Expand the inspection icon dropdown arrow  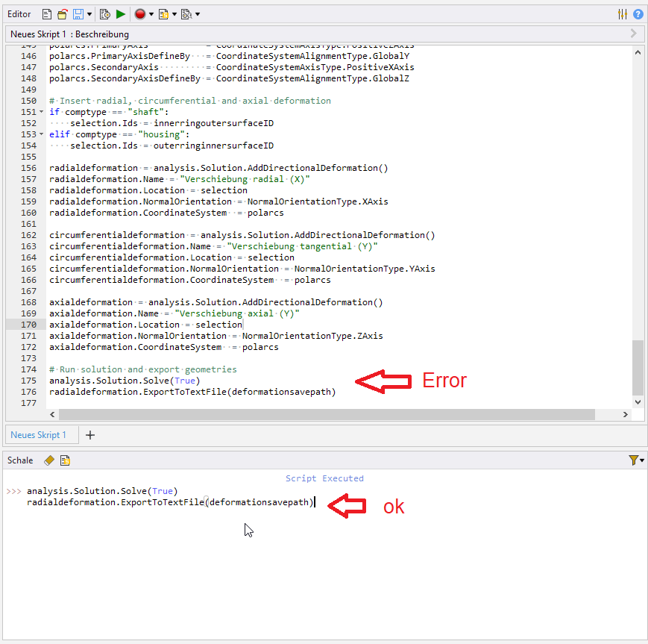tap(198, 14)
